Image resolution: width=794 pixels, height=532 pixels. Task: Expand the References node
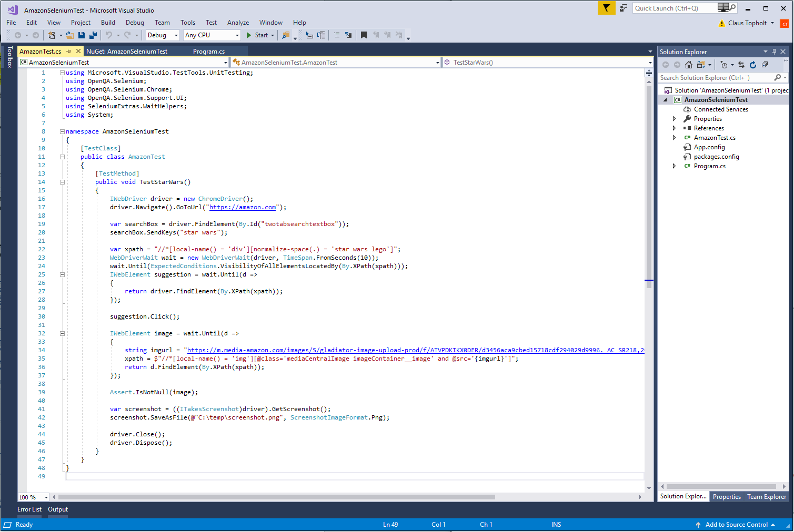click(675, 128)
